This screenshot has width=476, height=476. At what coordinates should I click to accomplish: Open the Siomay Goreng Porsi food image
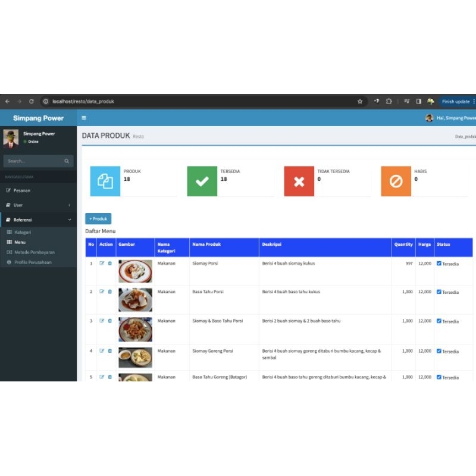point(135,358)
